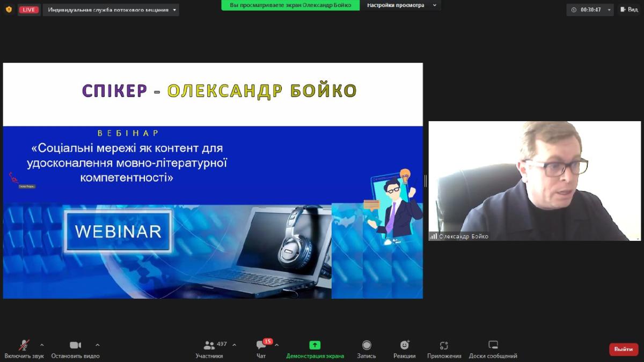Start Демонстрация экрана screen sharing
The width and height of the screenshot is (644, 362).
[x=315, y=349]
